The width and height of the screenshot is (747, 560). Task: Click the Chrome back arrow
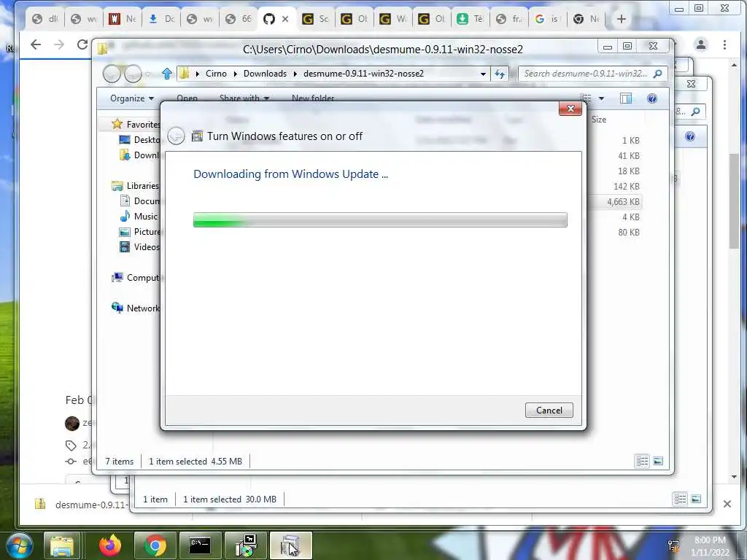point(36,44)
